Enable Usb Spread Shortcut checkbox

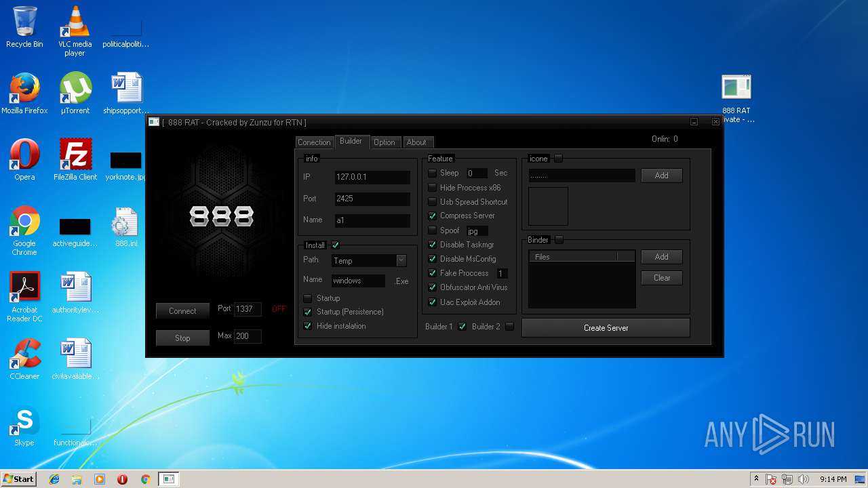432,202
